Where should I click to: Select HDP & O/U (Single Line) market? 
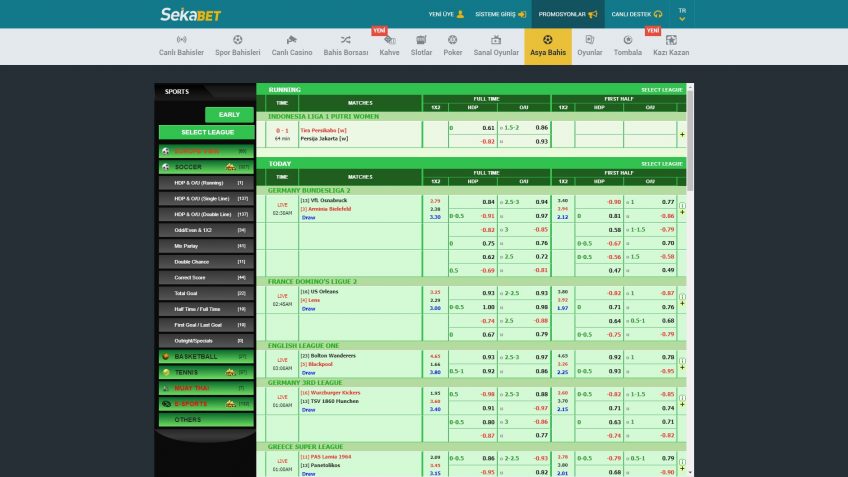pos(207,198)
